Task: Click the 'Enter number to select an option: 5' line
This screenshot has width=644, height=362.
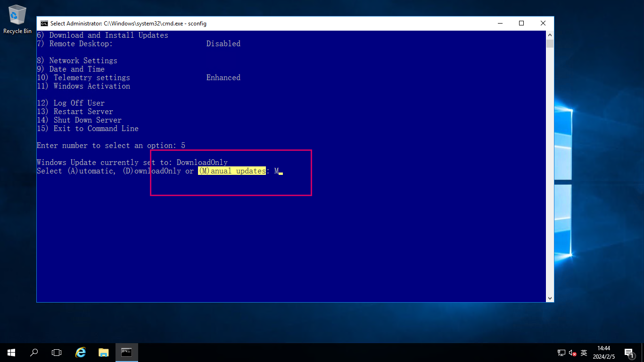Action: (x=111, y=146)
